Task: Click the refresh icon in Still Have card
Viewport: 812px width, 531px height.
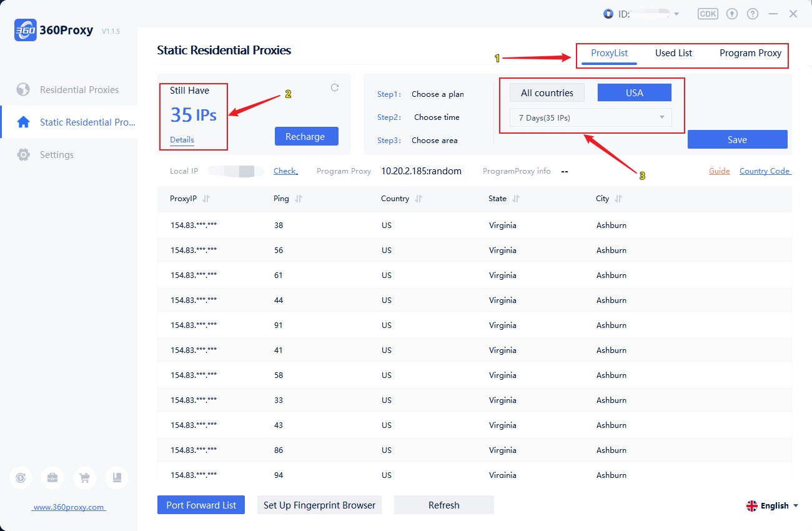Action: tap(335, 88)
